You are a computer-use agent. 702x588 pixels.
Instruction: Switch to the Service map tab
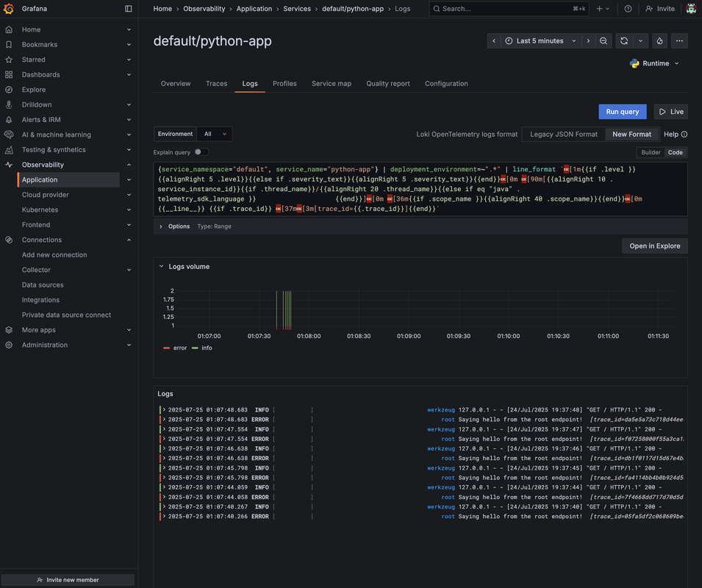332,84
